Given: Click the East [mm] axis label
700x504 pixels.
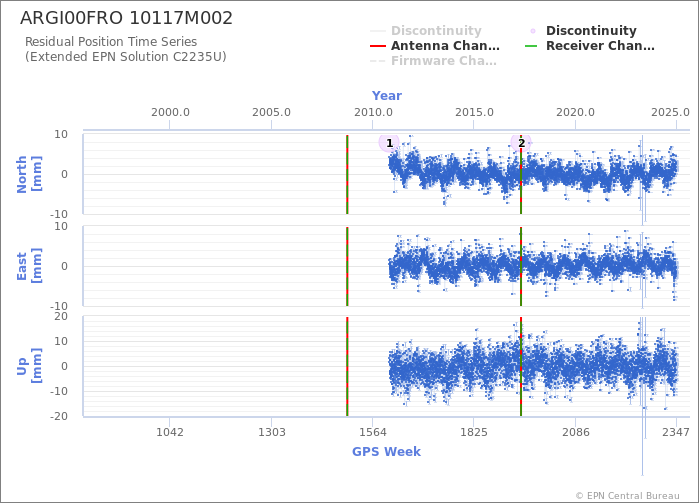Looking at the screenshot, I should tap(29, 266).
